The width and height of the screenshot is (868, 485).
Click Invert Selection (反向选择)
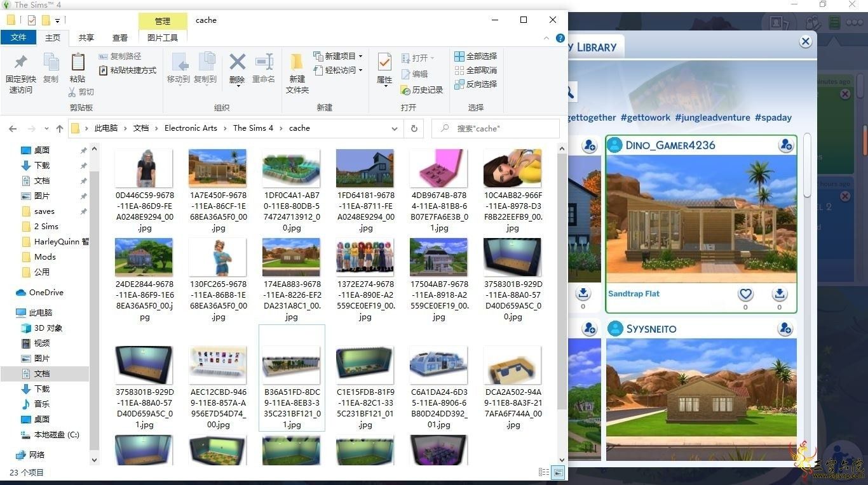pos(476,84)
